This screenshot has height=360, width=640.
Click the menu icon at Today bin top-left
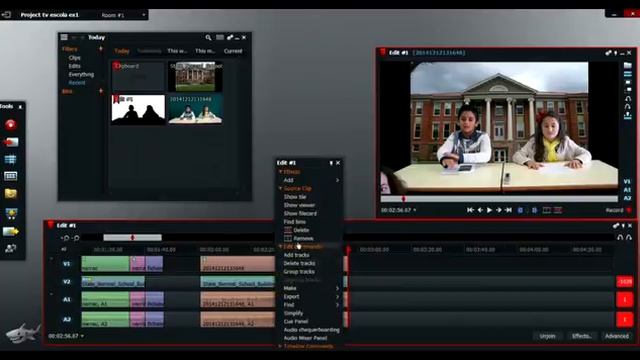click(64, 37)
